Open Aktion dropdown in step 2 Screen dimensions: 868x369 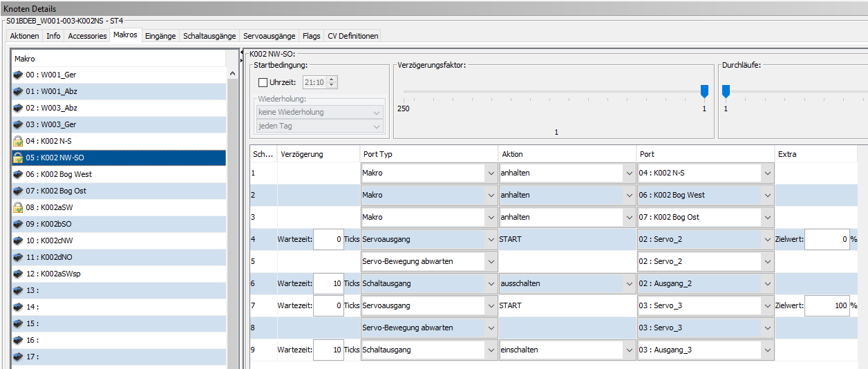(x=567, y=195)
